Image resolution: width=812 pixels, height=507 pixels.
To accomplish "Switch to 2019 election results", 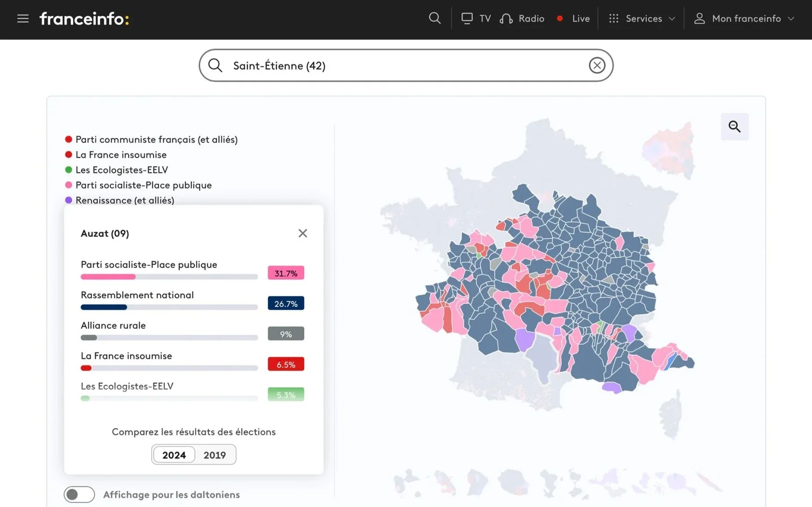I will [x=215, y=455].
